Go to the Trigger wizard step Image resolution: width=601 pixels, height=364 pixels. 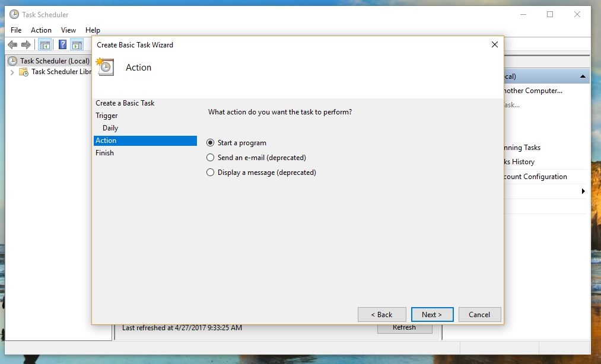[107, 116]
